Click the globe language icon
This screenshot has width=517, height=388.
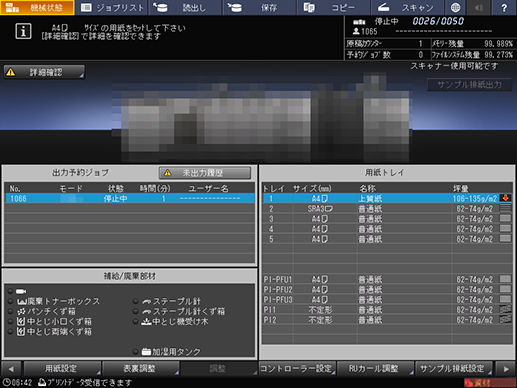pyautogui.click(x=455, y=7)
